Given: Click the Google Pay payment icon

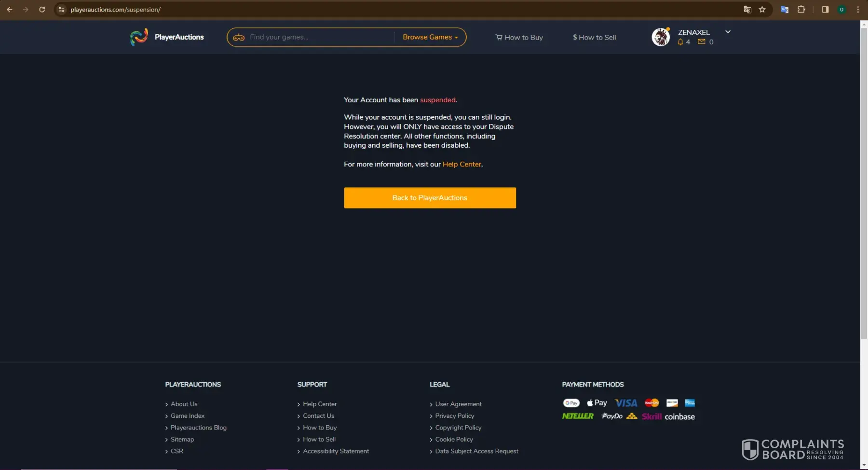Looking at the screenshot, I should [571, 403].
